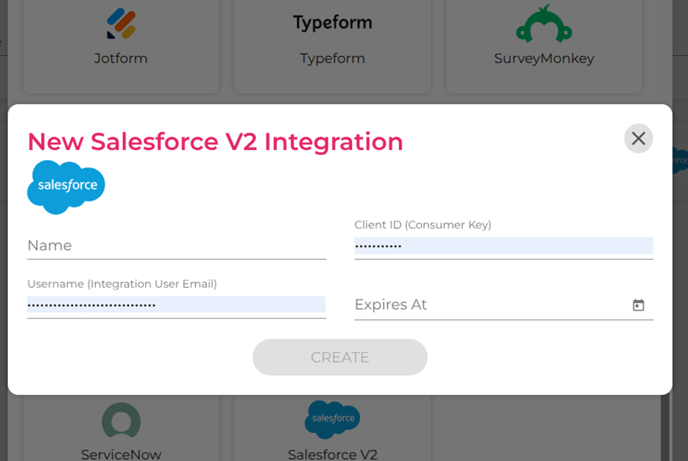Click the Jotform logo icon
This screenshot has height=461, width=688.
click(121, 23)
